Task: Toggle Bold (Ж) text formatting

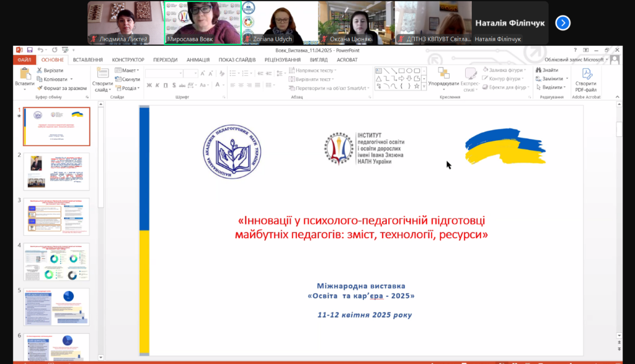Action: (x=149, y=85)
